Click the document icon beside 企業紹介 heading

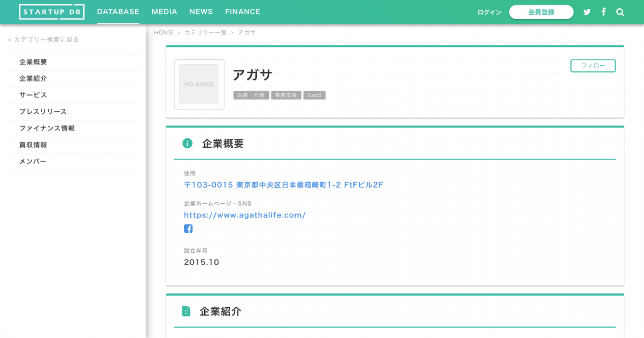click(x=186, y=311)
